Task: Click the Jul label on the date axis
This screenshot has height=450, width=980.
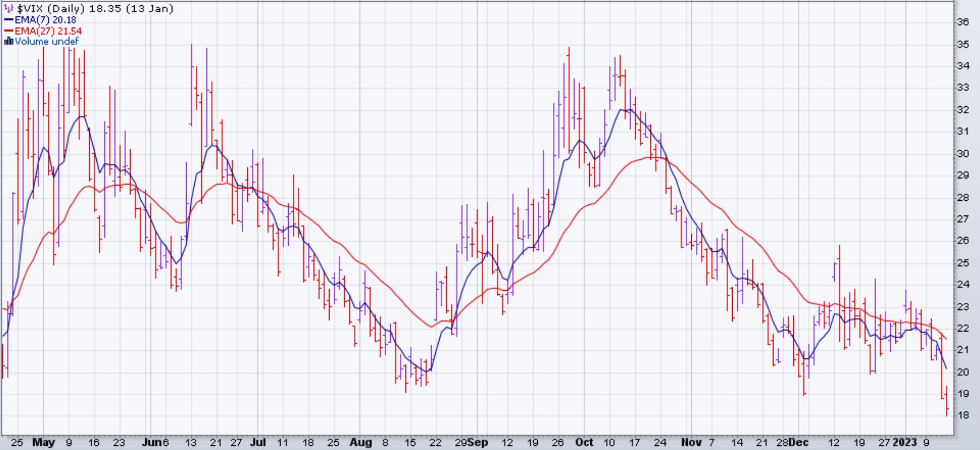Action: click(258, 442)
